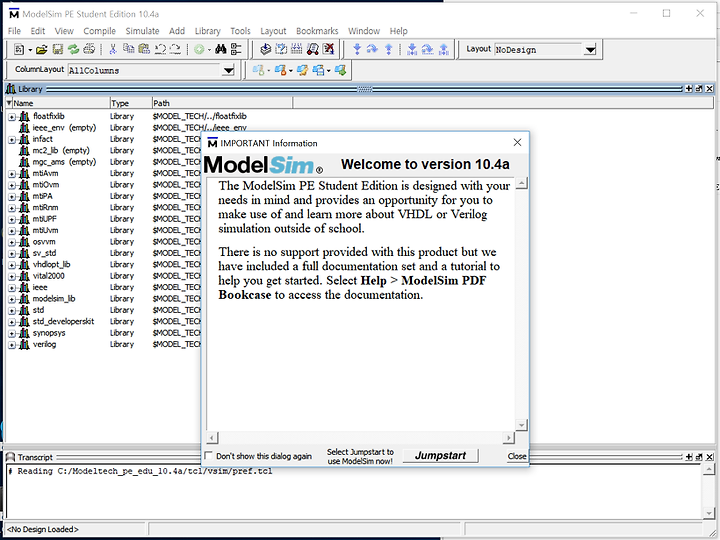Click the Open folder toolbar icon
720x540 pixels.
tap(41, 49)
